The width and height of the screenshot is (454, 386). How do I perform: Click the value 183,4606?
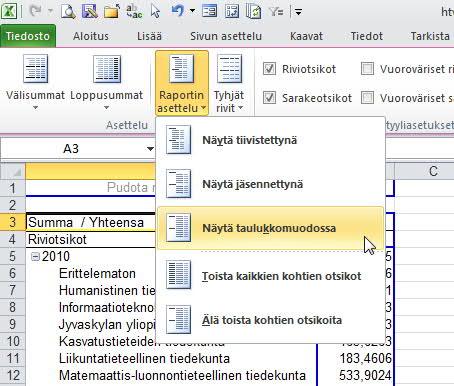[366, 358]
